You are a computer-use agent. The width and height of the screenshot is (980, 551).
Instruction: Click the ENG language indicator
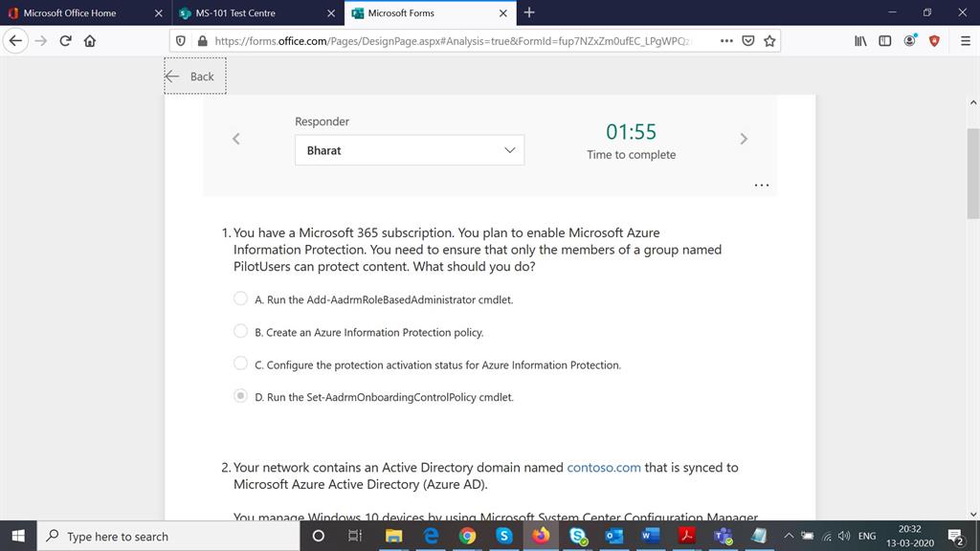[867, 536]
